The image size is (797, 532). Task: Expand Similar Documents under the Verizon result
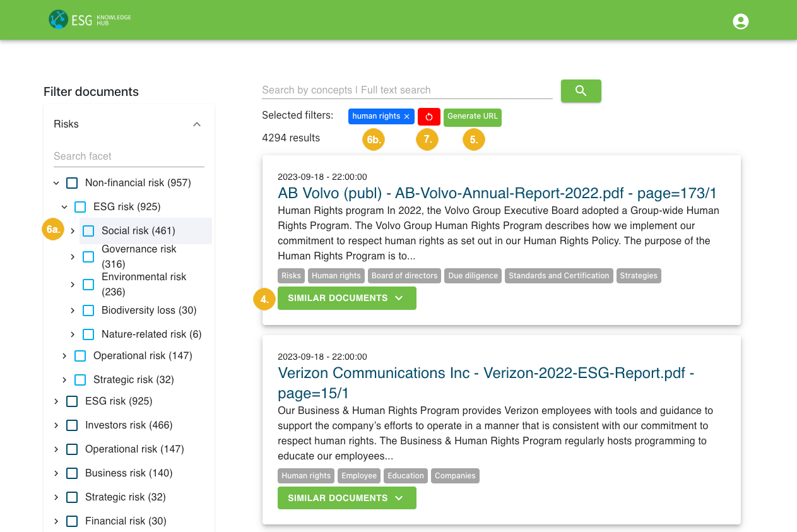[346, 498]
